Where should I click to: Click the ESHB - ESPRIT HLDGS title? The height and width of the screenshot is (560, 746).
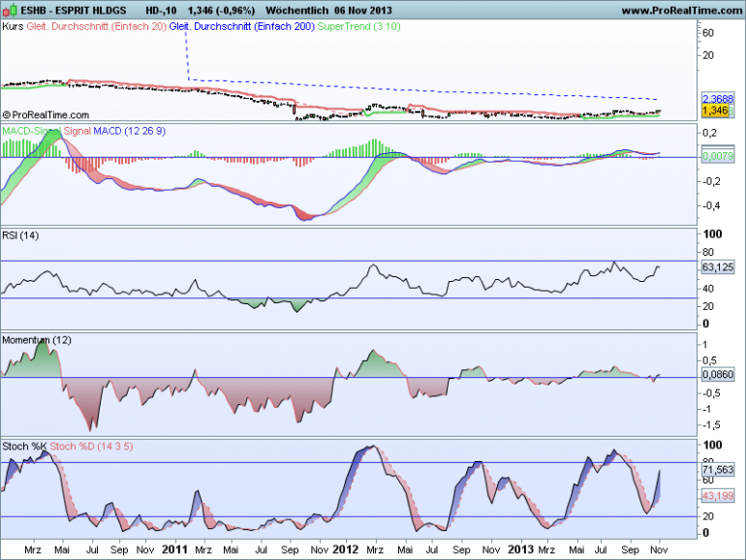pos(74,11)
